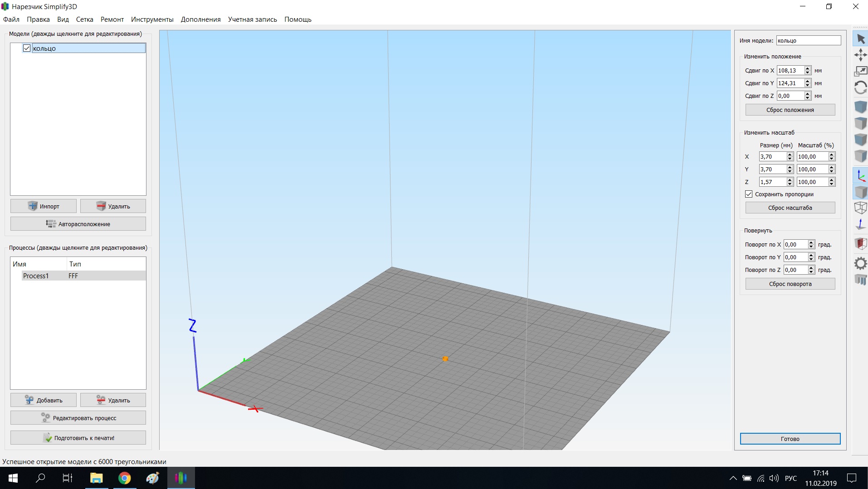Open the support structures tool icon
The image size is (868, 489).
pyautogui.click(x=860, y=280)
